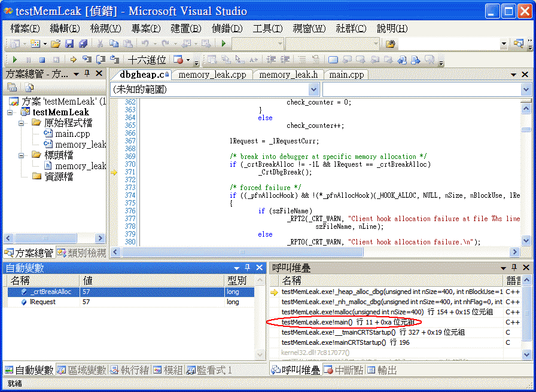Toggle auto-hide pin on 呼叫堆疊 panel
The image size is (536, 392).
pyautogui.click(x=514, y=267)
